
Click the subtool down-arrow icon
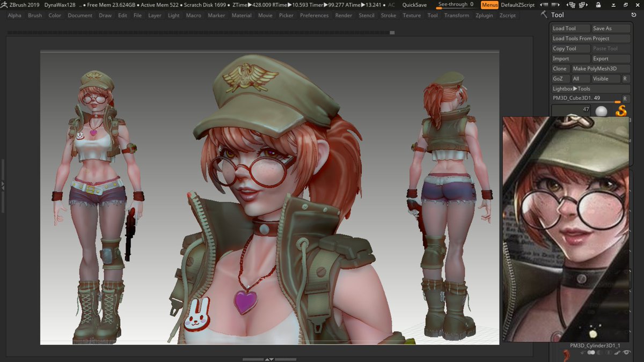point(582,353)
